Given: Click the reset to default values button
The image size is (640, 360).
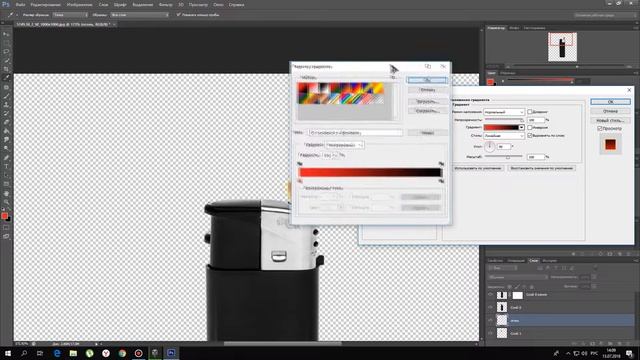Looking at the screenshot, I should pyautogui.click(x=542, y=168).
